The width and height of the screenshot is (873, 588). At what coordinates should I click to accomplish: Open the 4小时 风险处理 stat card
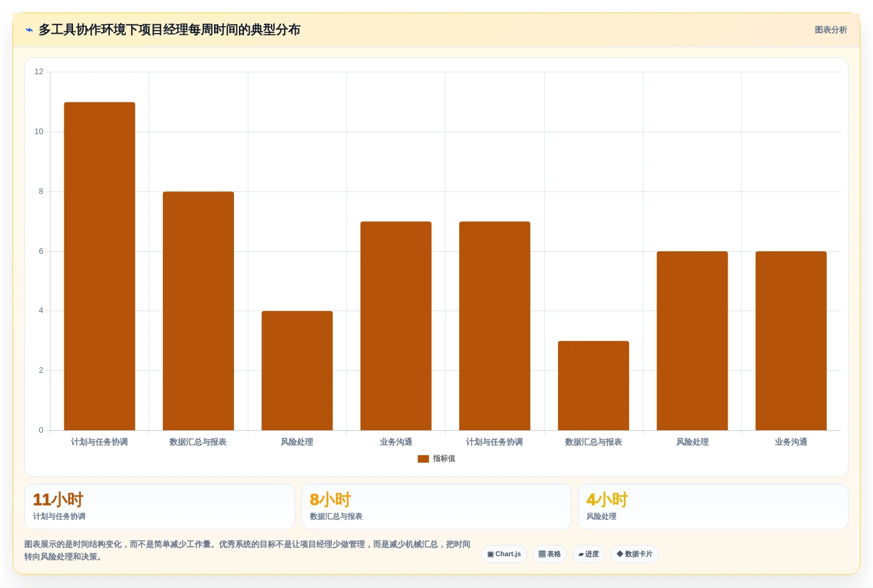[713, 506]
